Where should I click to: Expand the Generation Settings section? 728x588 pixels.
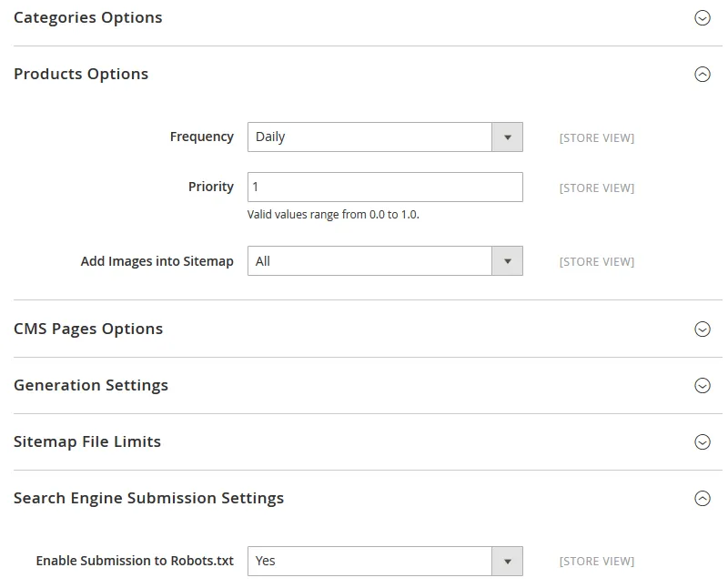[x=90, y=385]
